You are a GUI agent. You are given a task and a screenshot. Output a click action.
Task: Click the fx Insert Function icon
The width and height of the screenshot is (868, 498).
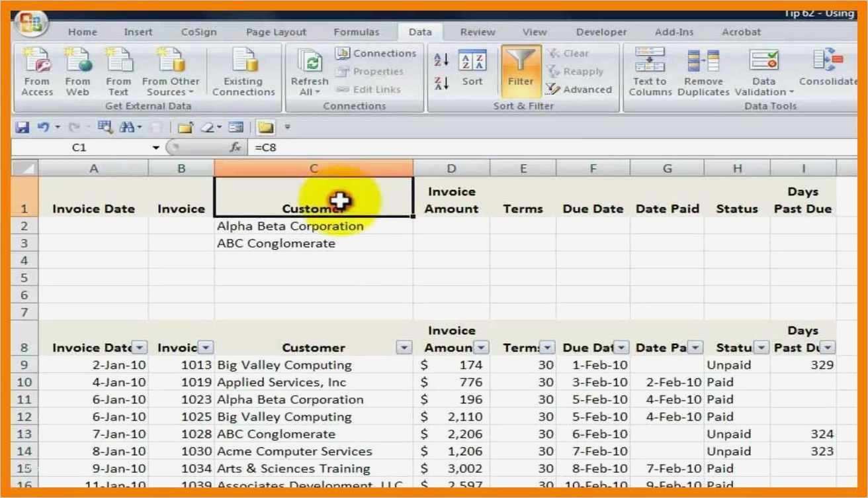coord(235,148)
